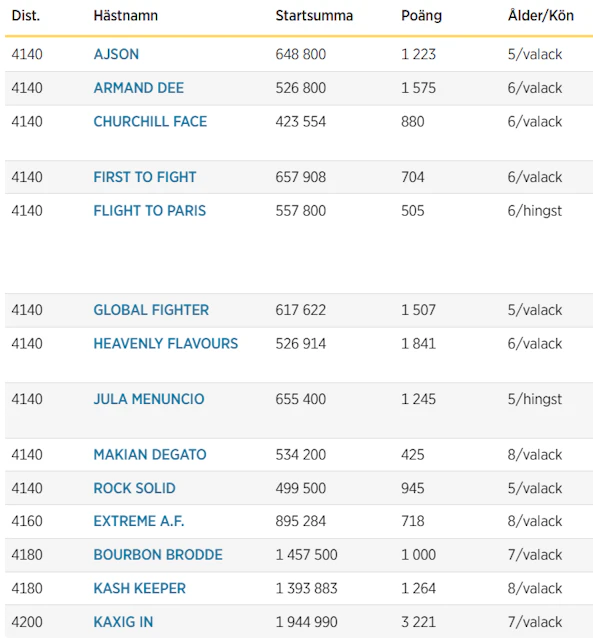
Task: Open the EXTREME A.F. horse link
Action: 139,521
